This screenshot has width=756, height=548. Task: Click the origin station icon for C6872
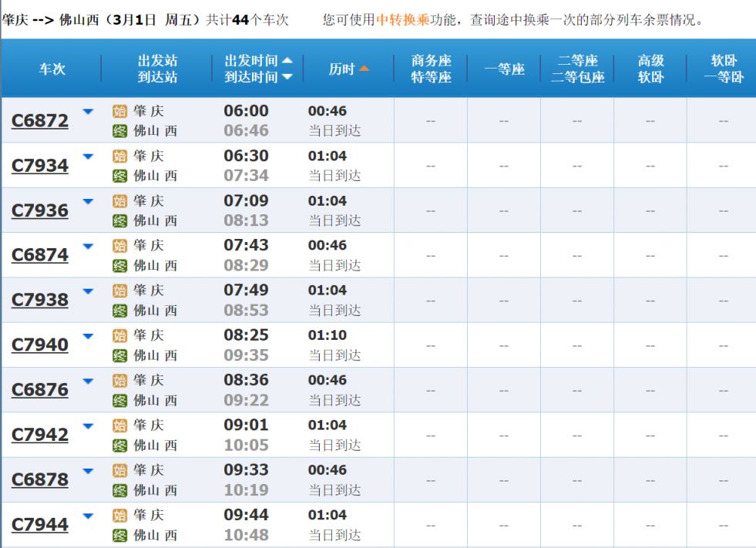(119, 112)
